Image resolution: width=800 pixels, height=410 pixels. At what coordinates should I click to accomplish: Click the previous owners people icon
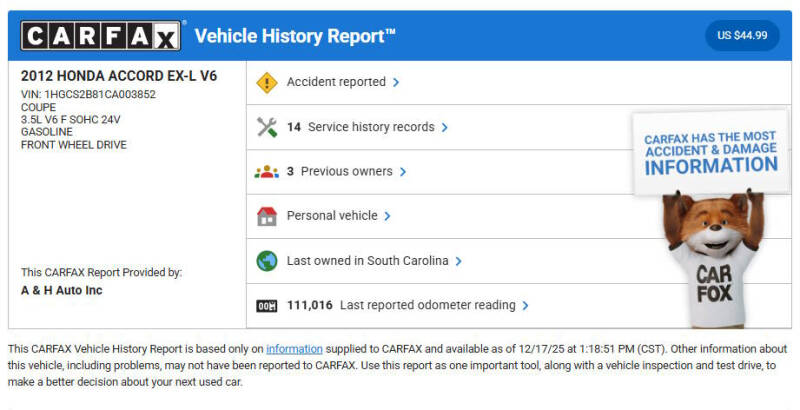[267, 171]
